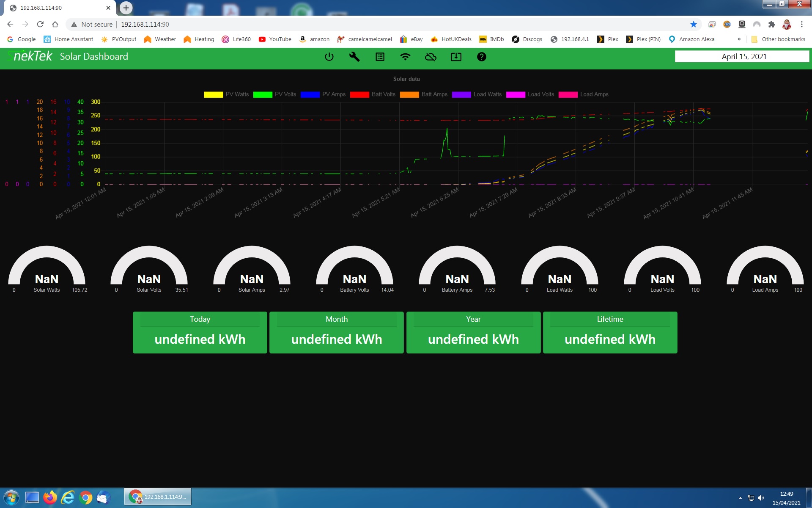
Task: Open the WiFi settings icon
Action: click(x=405, y=57)
